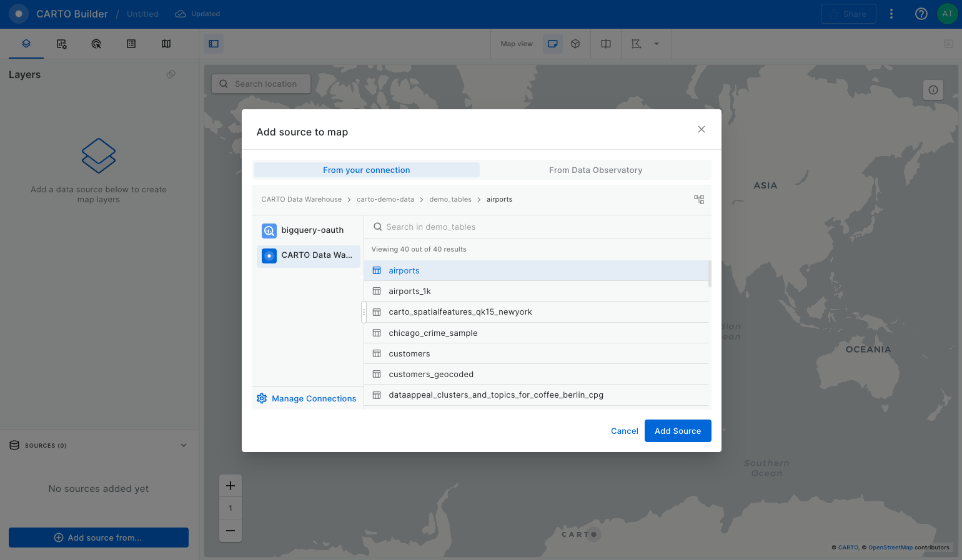Open the feature selection tool dropdown arrow
962x560 pixels.
click(657, 44)
